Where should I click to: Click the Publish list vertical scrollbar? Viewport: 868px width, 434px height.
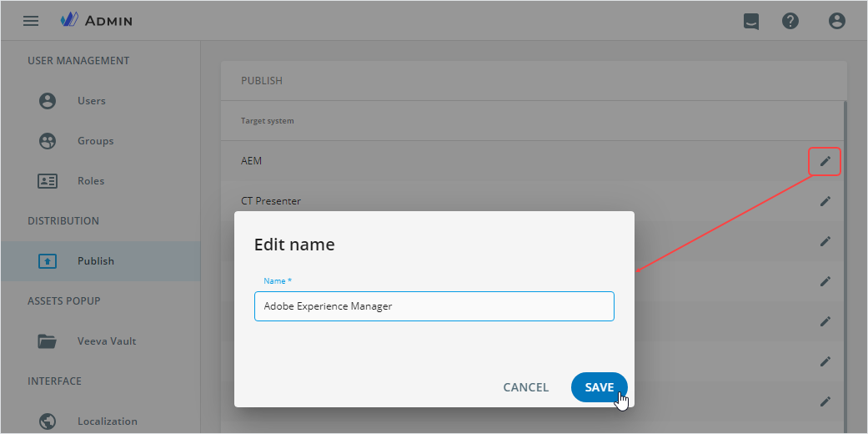845,250
